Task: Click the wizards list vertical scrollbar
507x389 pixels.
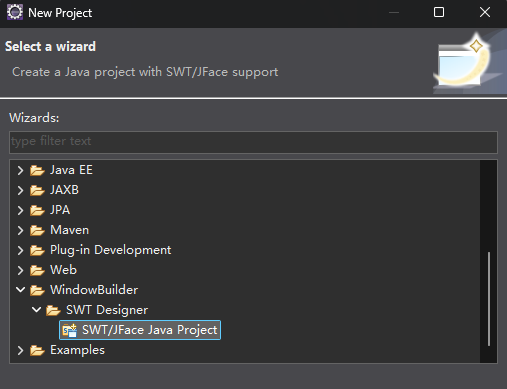Action: click(489, 299)
